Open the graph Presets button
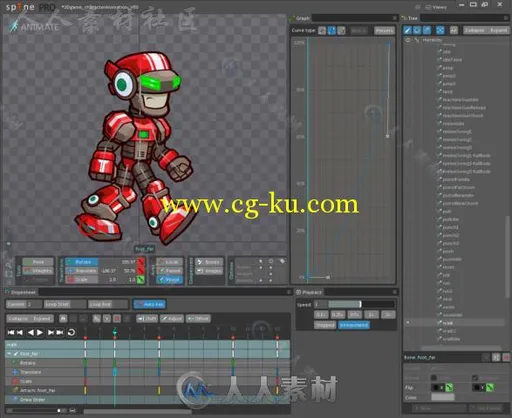The image size is (512, 418). pyautogui.click(x=384, y=31)
